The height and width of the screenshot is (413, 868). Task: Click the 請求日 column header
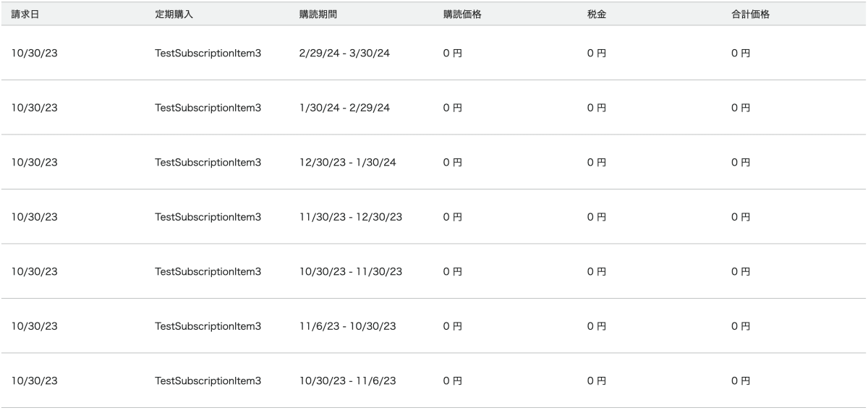click(x=25, y=14)
